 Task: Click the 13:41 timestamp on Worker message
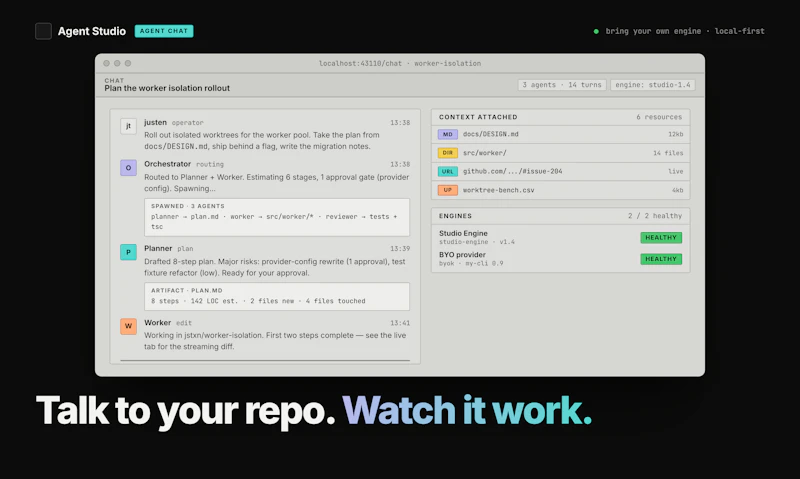click(400, 323)
